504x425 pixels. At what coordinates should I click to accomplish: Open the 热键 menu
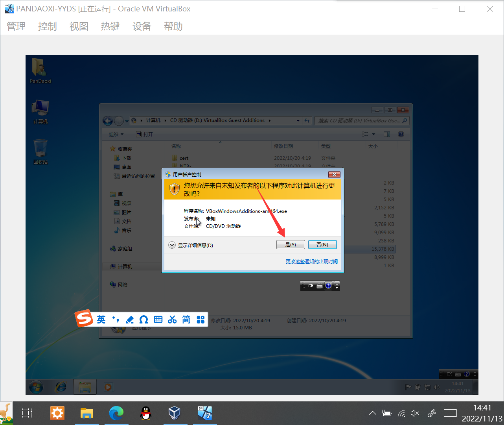[x=110, y=26]
